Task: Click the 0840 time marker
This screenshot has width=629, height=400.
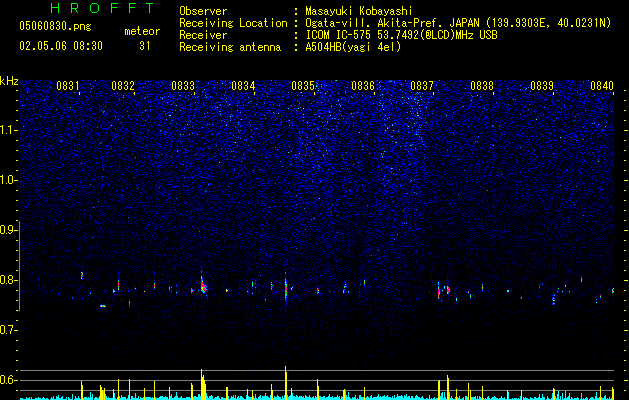Action: pos(602,86)
